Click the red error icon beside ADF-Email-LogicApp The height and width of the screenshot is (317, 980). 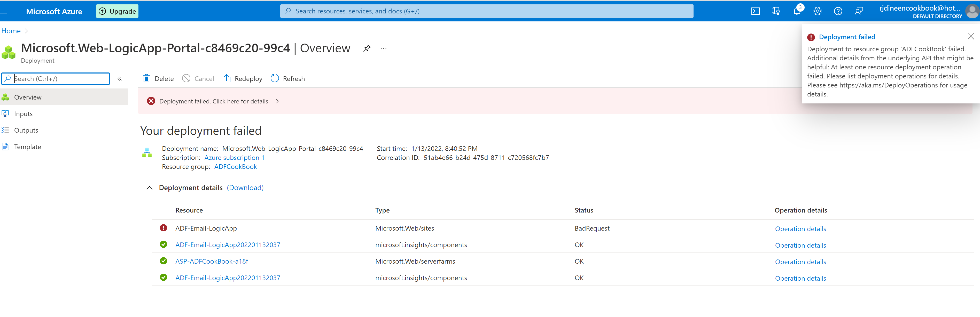[x=164, y=228]
